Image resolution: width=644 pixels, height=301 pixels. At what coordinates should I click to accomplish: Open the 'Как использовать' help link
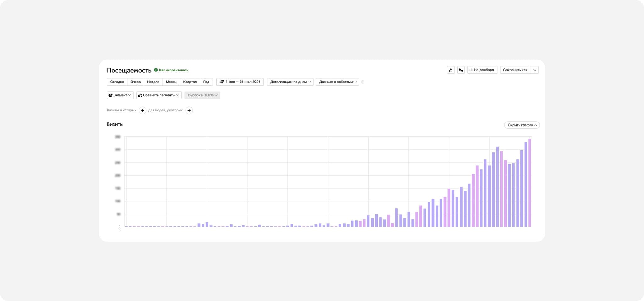[174, 70]
